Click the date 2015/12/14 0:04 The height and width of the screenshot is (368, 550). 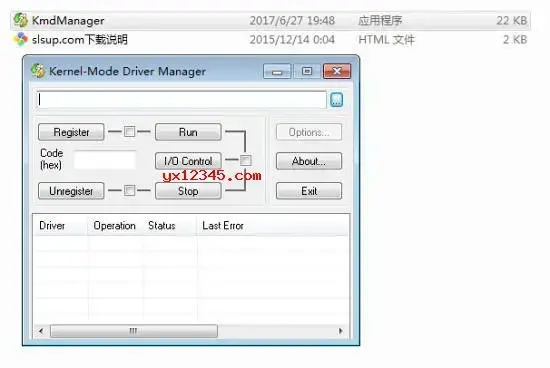point(292,39)
